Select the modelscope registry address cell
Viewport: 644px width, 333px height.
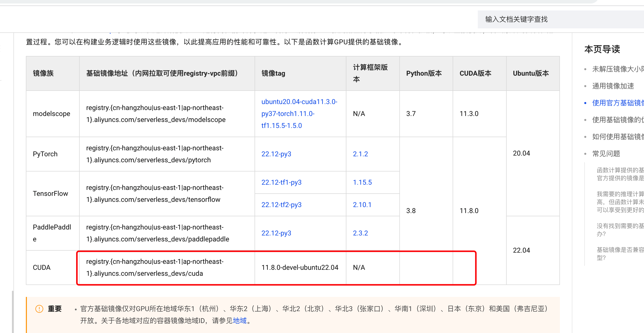(167, 113)
